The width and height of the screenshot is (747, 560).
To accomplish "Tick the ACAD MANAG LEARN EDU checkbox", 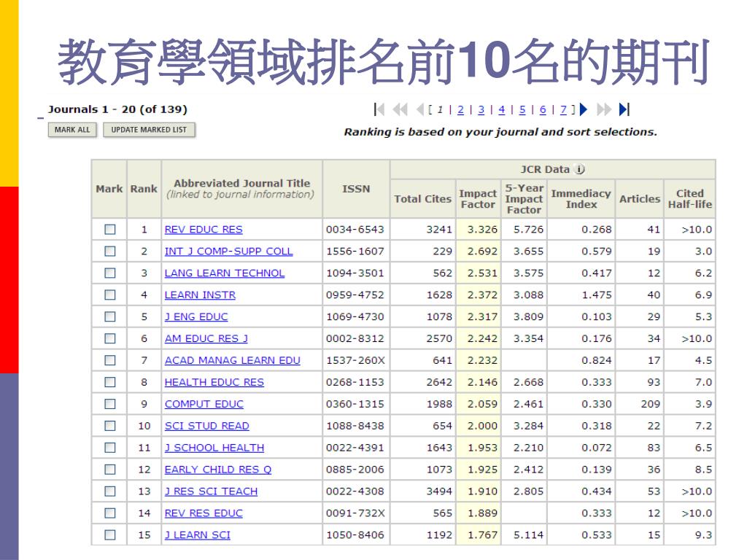I will point(110,360).
